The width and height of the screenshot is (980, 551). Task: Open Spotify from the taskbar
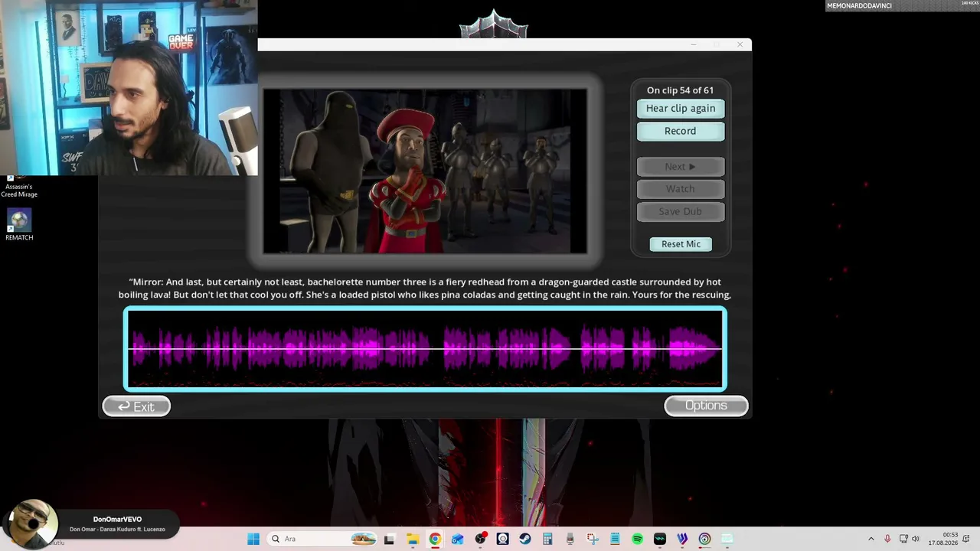(x=638, y=539)
